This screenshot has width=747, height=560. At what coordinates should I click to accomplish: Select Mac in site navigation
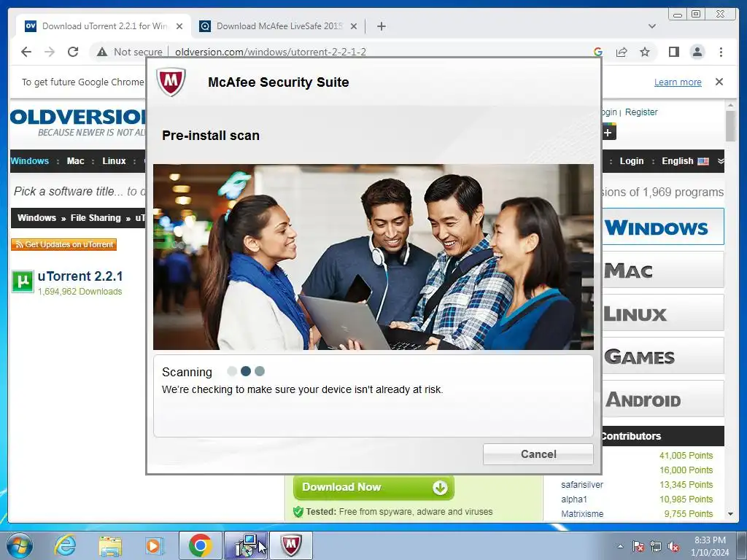(75, 161)
